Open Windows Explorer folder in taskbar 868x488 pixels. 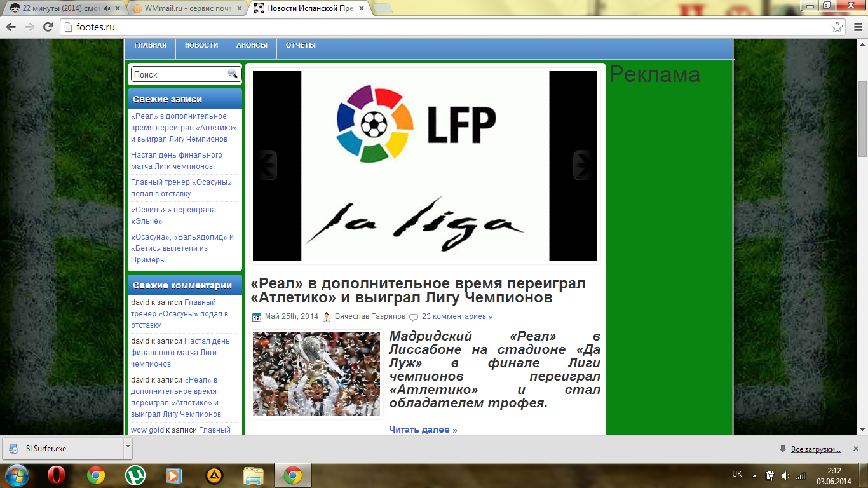[x=253, y=475]
